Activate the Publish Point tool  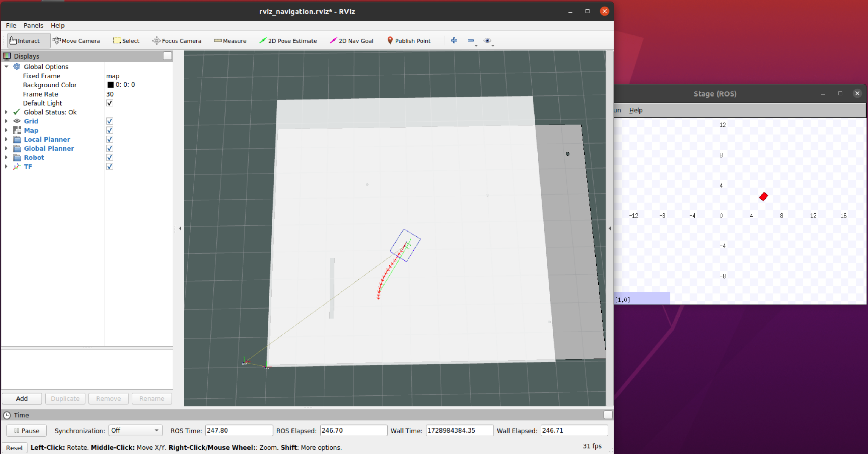point(409,41)
